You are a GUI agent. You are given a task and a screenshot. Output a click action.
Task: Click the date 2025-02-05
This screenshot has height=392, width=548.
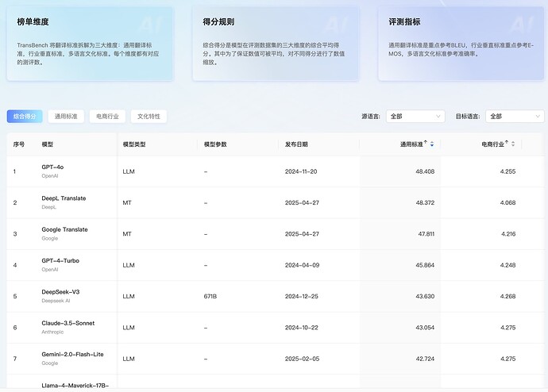[x=302, y=359]
